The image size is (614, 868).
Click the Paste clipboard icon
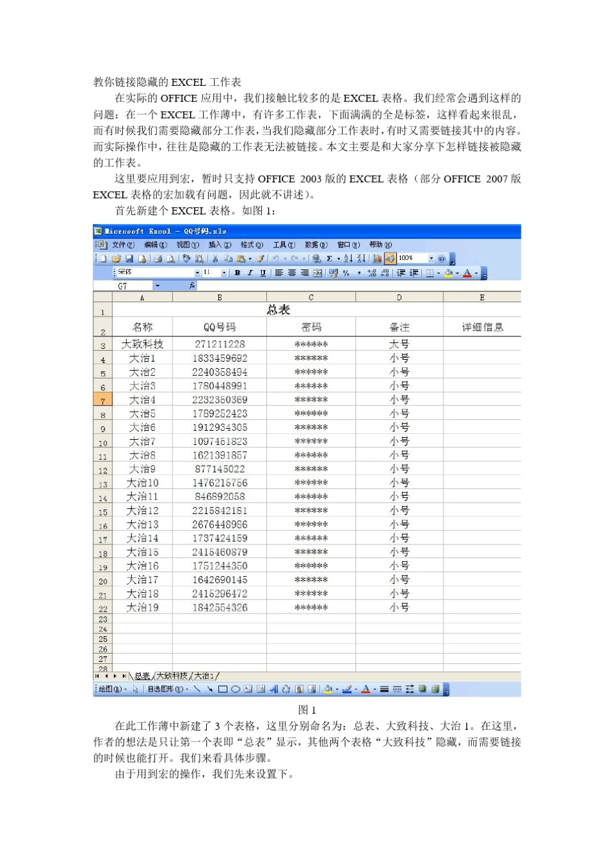[x=241, y=258]
